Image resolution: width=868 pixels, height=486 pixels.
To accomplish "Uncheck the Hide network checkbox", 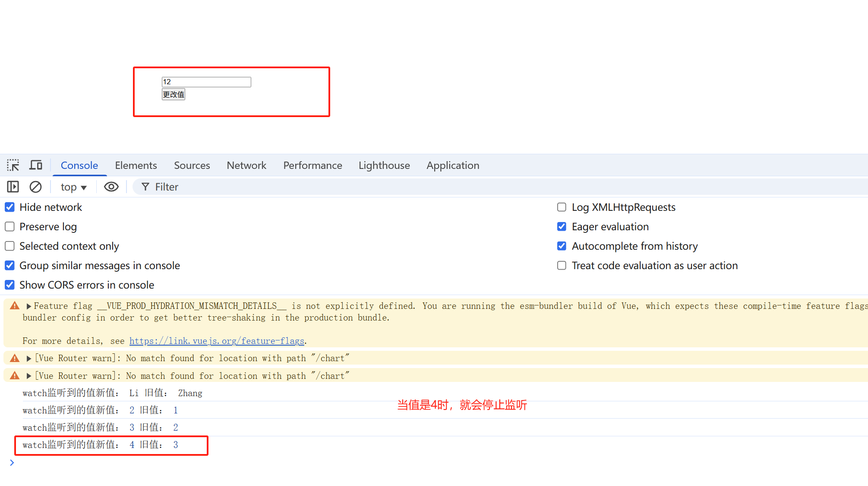I will (x=9, y=207).
